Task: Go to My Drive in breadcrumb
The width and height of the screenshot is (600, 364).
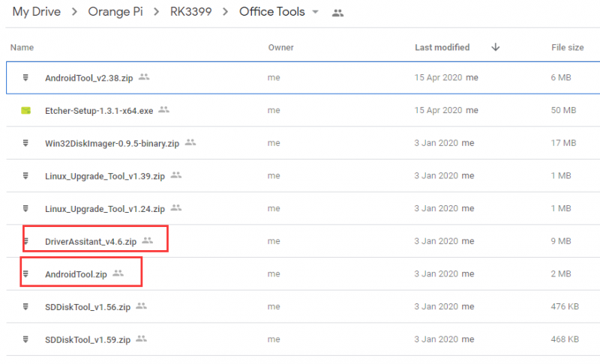Action: point(36,12)
